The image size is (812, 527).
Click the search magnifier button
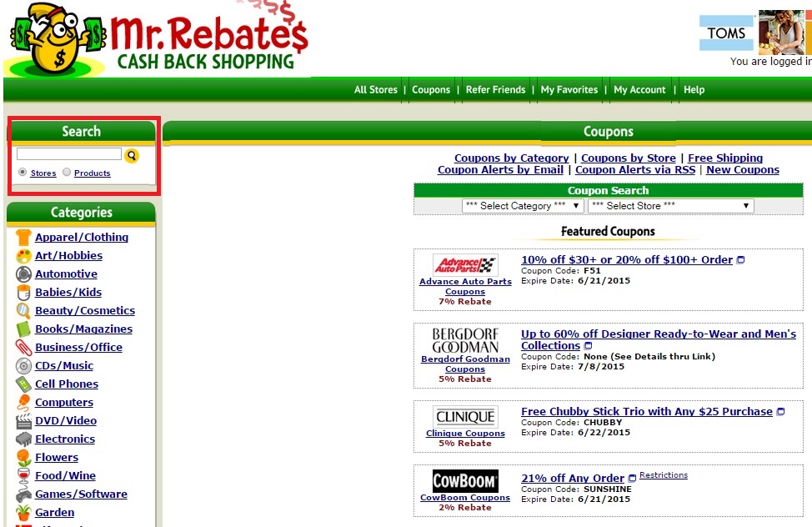click(132, 155)
